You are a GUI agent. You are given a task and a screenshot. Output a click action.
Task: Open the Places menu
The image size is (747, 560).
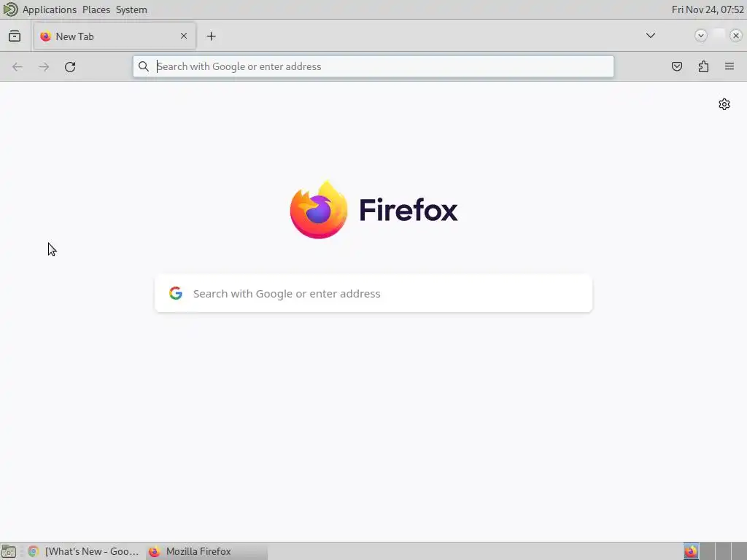click(x=96, y=9)
